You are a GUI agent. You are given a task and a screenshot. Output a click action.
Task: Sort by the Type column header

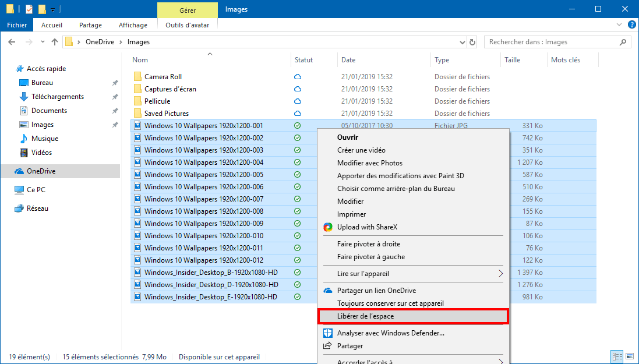442,60
